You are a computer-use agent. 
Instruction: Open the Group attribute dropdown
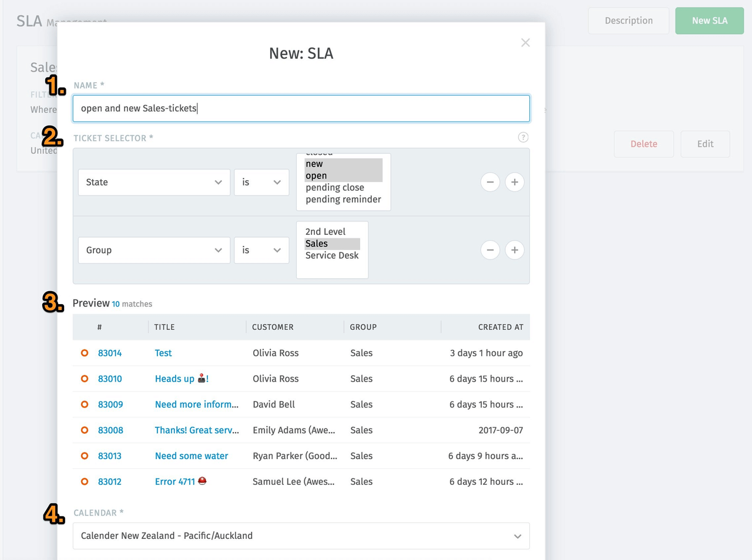(x=154, y=250)
